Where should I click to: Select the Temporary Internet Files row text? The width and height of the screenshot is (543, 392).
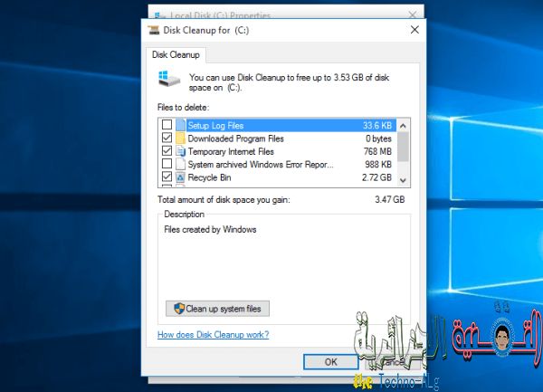click(231, 152)
